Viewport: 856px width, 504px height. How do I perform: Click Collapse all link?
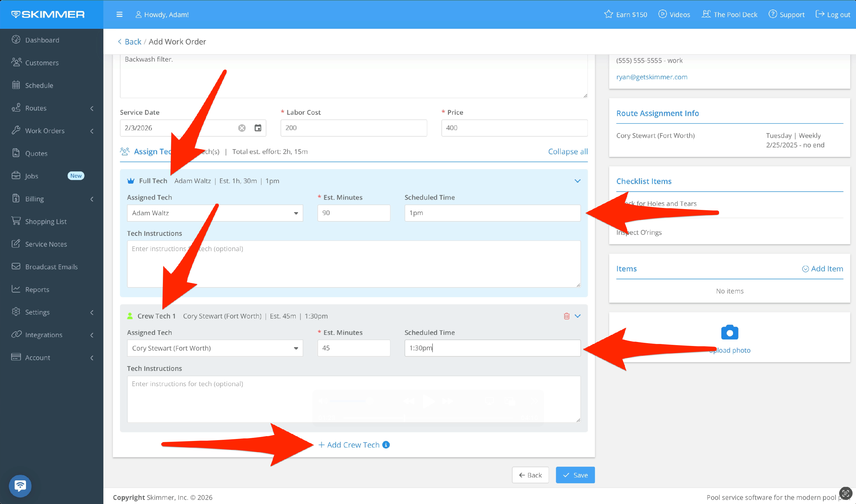(568, 151)
